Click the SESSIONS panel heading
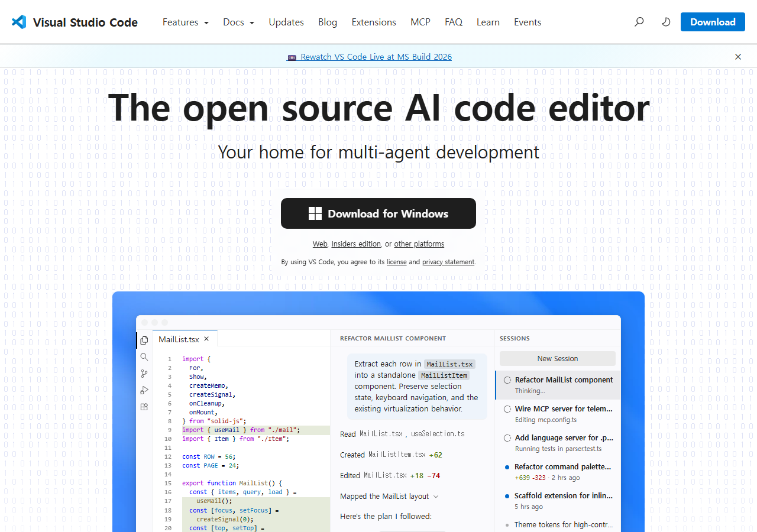This screenshot has width=757, height=532. tap(515, 339)
